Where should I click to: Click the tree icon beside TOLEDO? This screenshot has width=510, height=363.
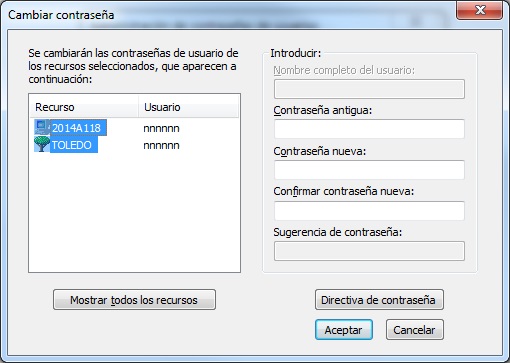pyautogui.click(x=42, y=144)
